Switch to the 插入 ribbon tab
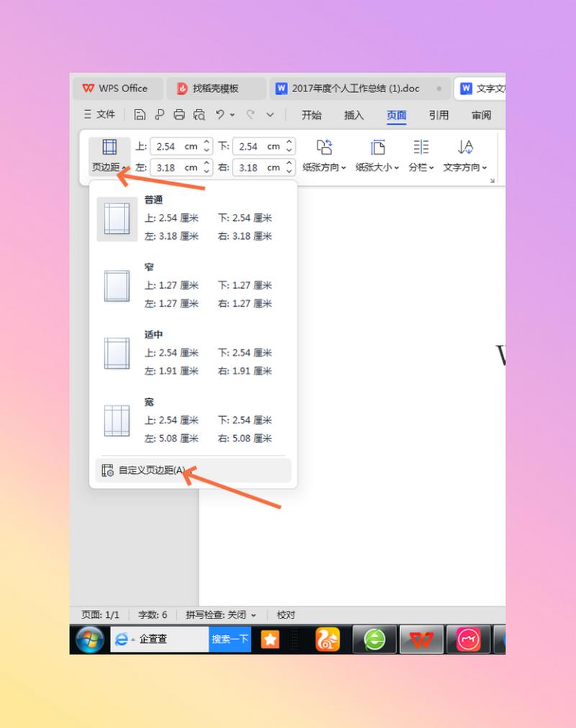 354,115
